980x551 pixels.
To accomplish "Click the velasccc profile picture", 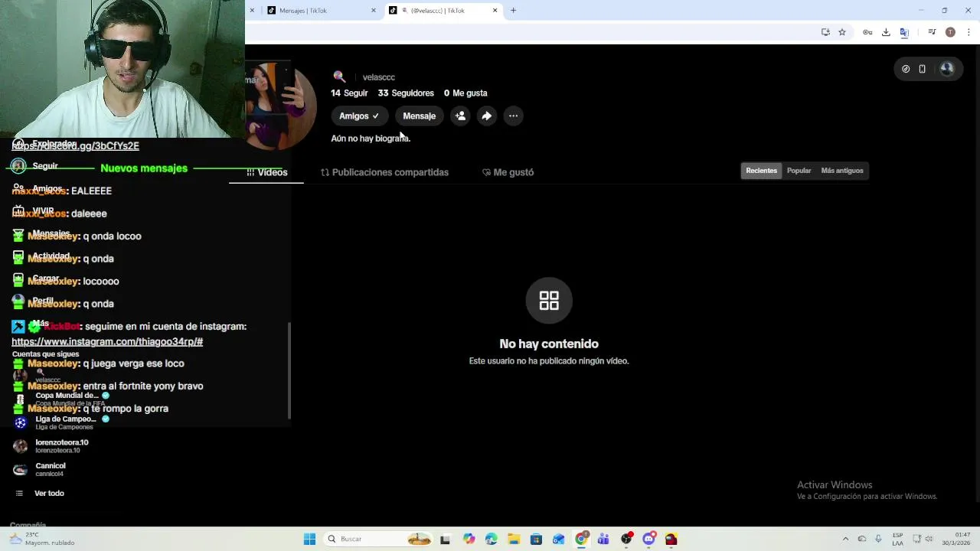I will pos(279,106).
